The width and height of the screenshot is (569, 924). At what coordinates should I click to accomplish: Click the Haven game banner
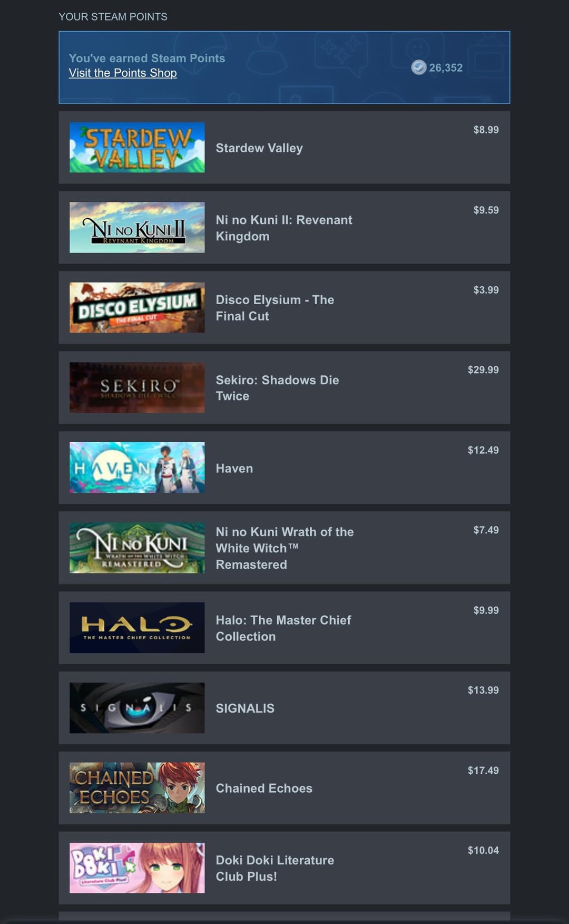click(x=137, y=468)
